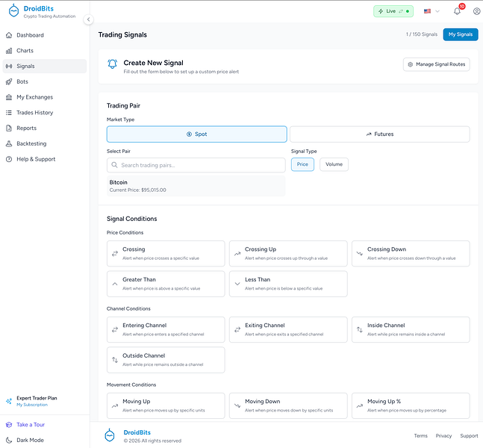Click the Charts bar-graph icon
The height and width of the screenshot is (448, 483).
click(9, 51)
